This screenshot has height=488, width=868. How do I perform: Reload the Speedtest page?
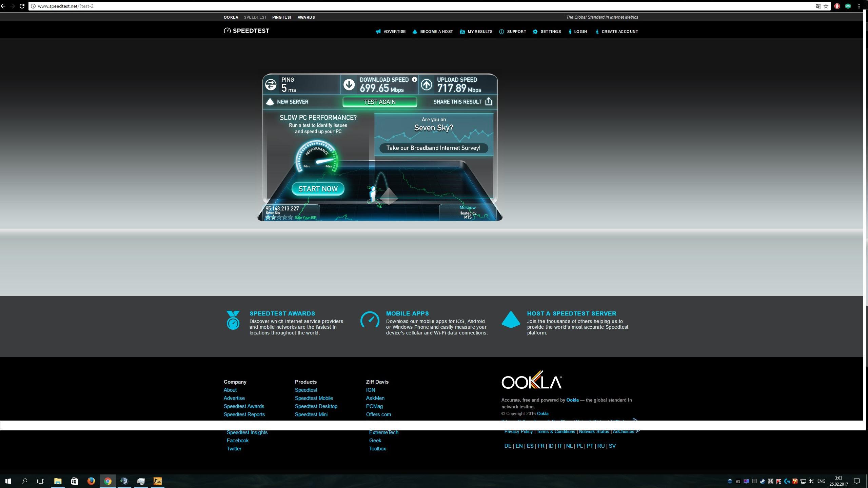(x=22, y=6)
